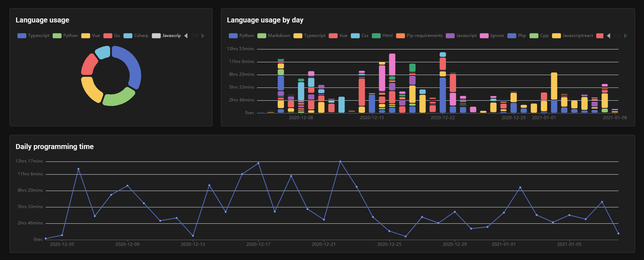The width and height of the screenshot is (644, 260).
Task: Toggle Csharp series in donut legend
Action: click(136, 36)
